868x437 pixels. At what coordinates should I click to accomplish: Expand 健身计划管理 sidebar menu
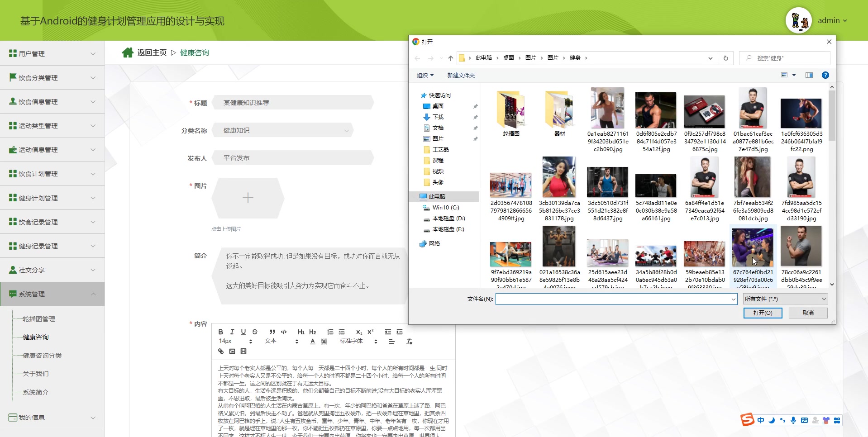pos(52,198)
